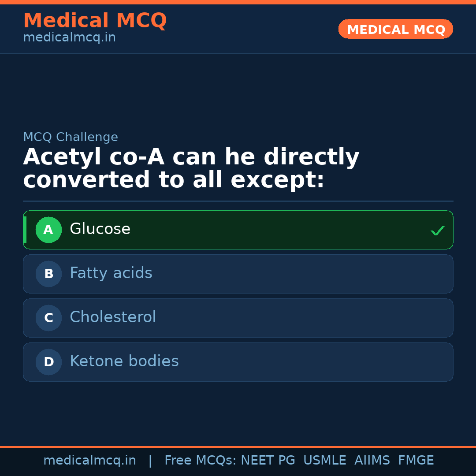This screenshot has width=476, height=476.
Task: Open the medicalmcq.in footer link
Action: tap(90, 460)
